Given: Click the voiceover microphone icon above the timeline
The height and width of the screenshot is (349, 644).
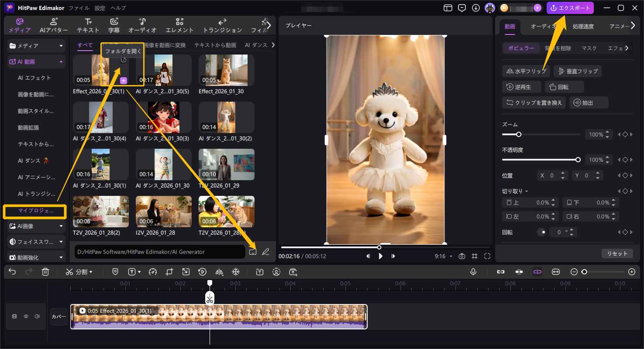Looking at the screenshot, I should (x=473, y=272).
